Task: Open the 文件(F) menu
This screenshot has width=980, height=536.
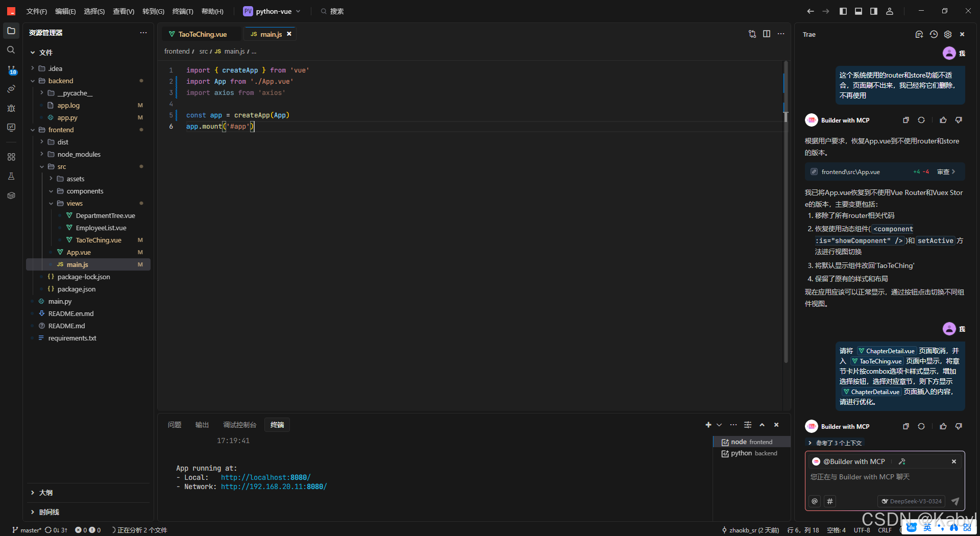Action: tap(37, 11)
